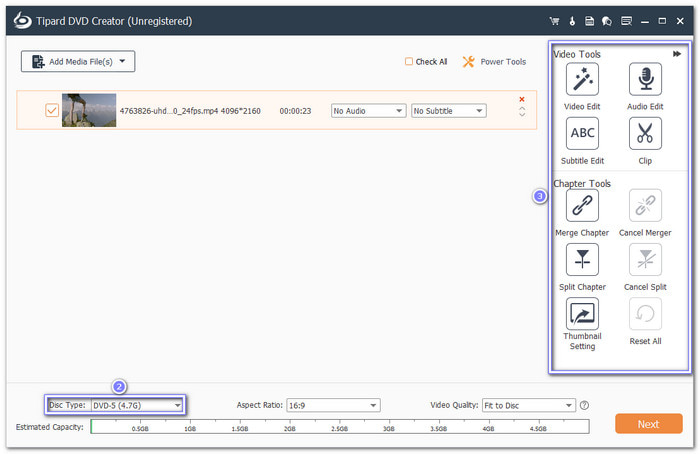Toggle the Check All checkbox
The width and height of the screenshot is (700, 454).
pyautogui.click(x=408, y=62)
